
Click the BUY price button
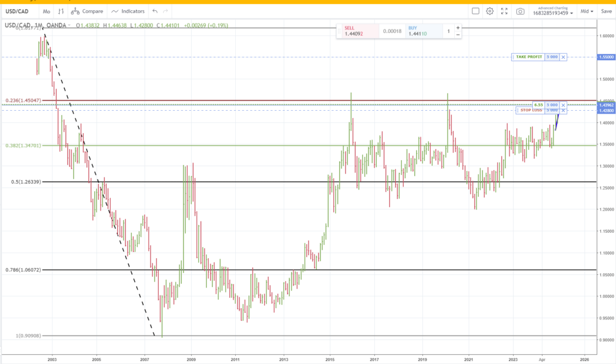422,31
